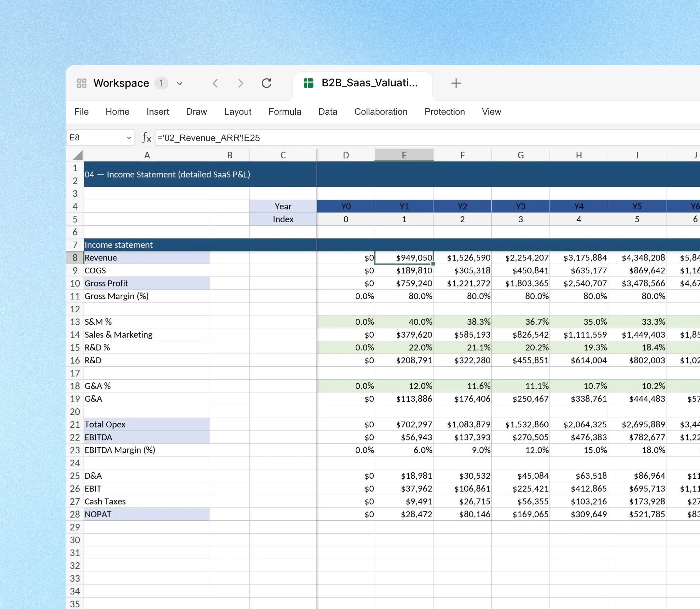Click the fx insert function icon
Viewport: 700px width, 609px height.
pyautogui.click(x=146, y=137)
